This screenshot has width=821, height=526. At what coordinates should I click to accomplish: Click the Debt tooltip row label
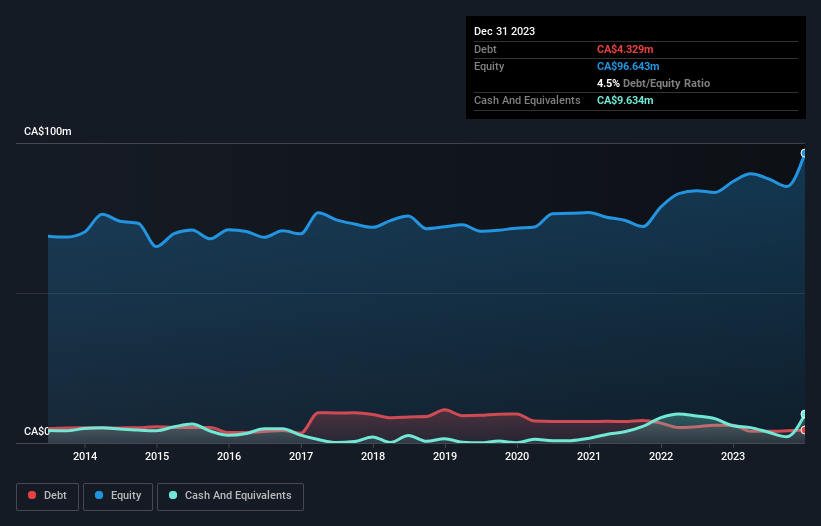pyautogui.click(x=485, y=49)
